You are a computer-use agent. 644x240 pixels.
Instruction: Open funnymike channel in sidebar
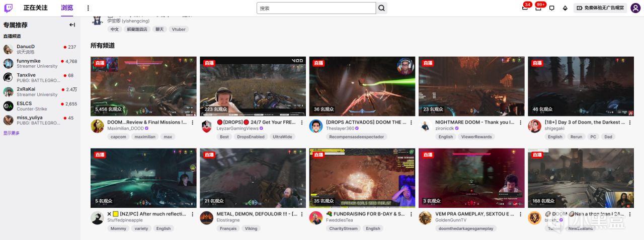click(x=40, y=63)
